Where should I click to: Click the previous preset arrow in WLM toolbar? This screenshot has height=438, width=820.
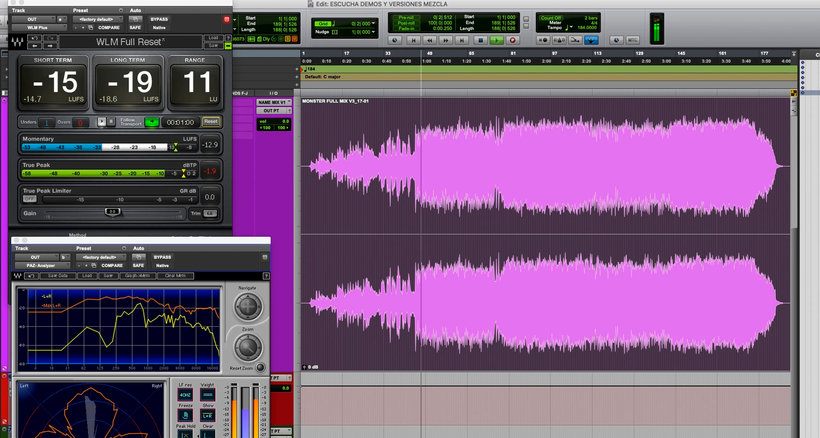(35, 46)
